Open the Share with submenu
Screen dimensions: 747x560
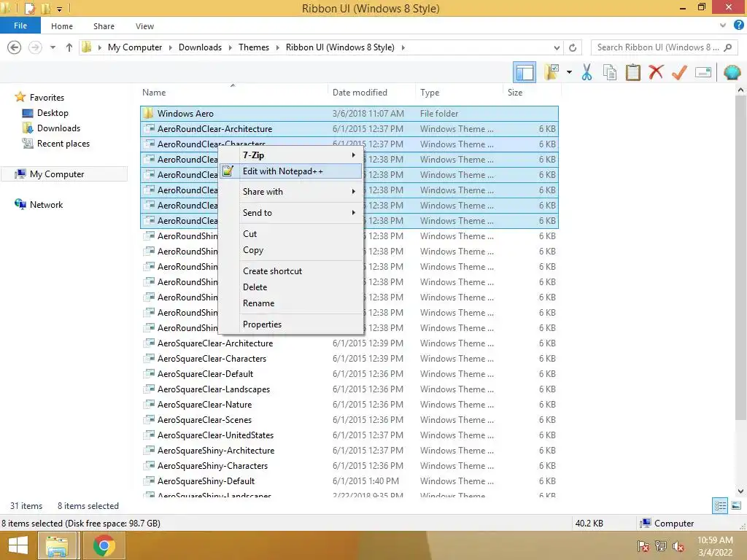291,192
